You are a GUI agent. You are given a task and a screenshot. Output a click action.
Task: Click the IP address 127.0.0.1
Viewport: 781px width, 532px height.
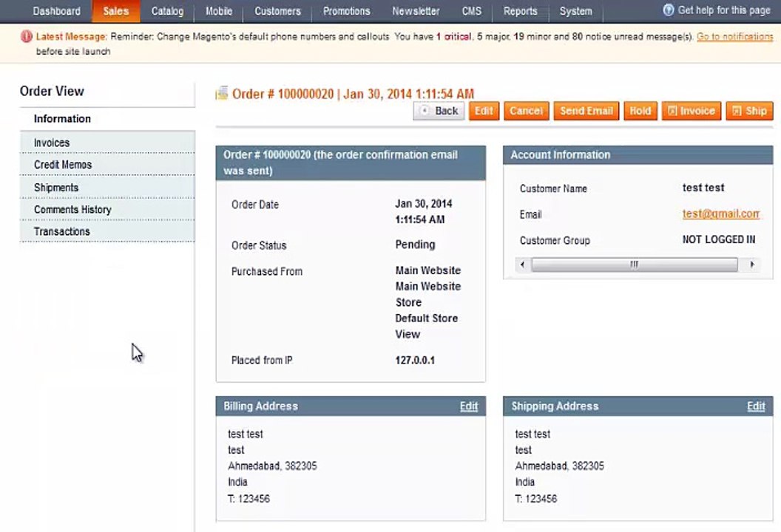(x=415, y=360)
